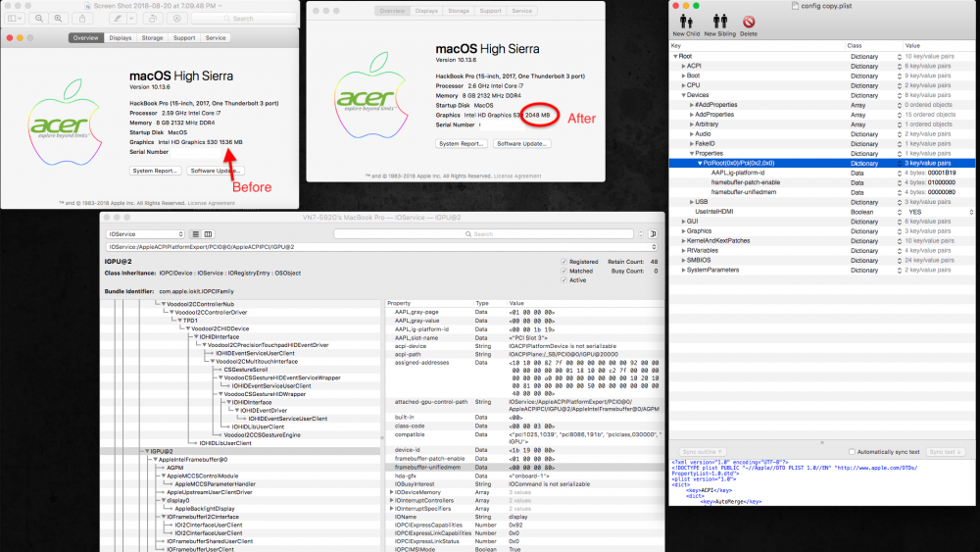Toggle the Matched checkbox
This screenshot has width=980, height=552.
click(563, 272)
